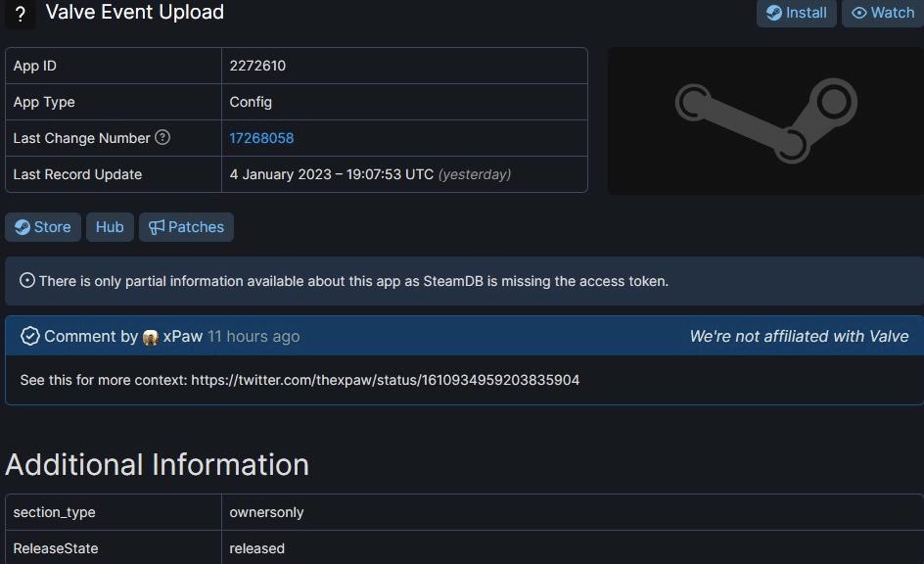Select the section_type ownersonly value row

pos(266,511)
